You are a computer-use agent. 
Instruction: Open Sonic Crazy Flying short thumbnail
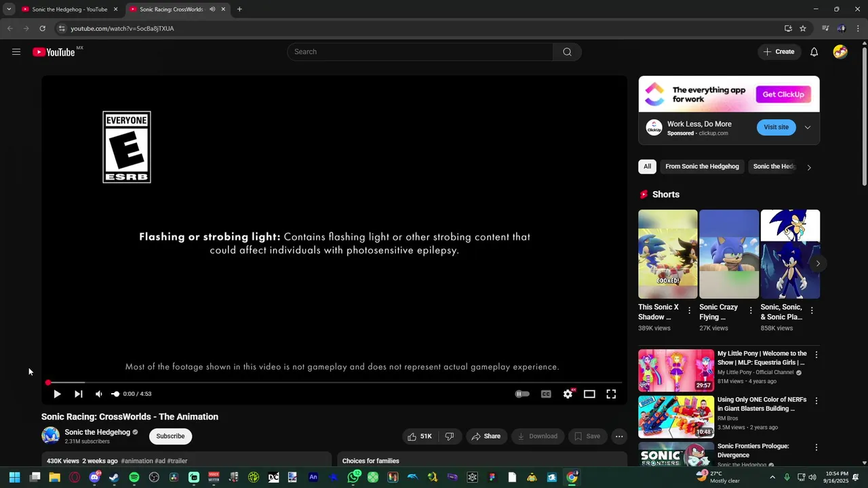click(x=729, y=254)
